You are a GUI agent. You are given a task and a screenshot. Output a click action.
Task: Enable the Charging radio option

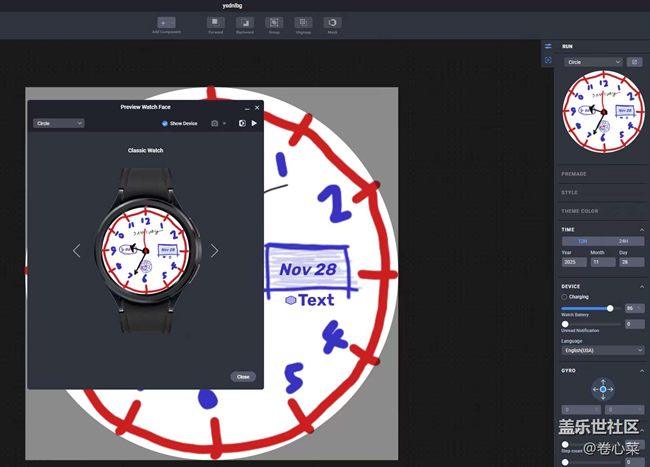pos(565,297)
